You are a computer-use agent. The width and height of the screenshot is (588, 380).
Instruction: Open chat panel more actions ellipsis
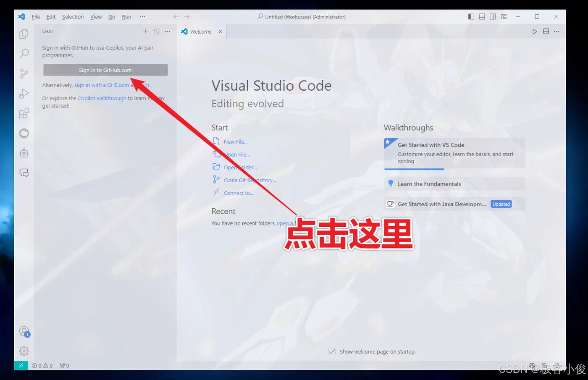(167, 31)
